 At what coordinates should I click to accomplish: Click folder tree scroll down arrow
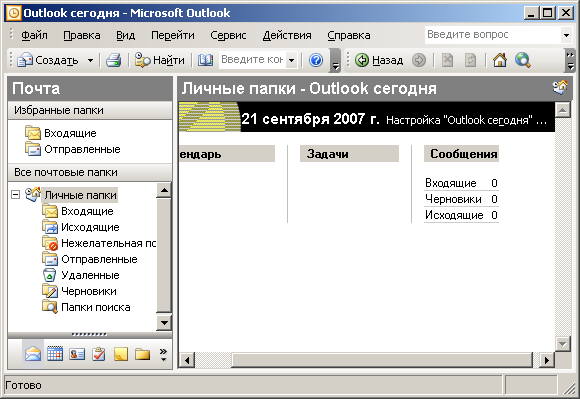[163, 322]
